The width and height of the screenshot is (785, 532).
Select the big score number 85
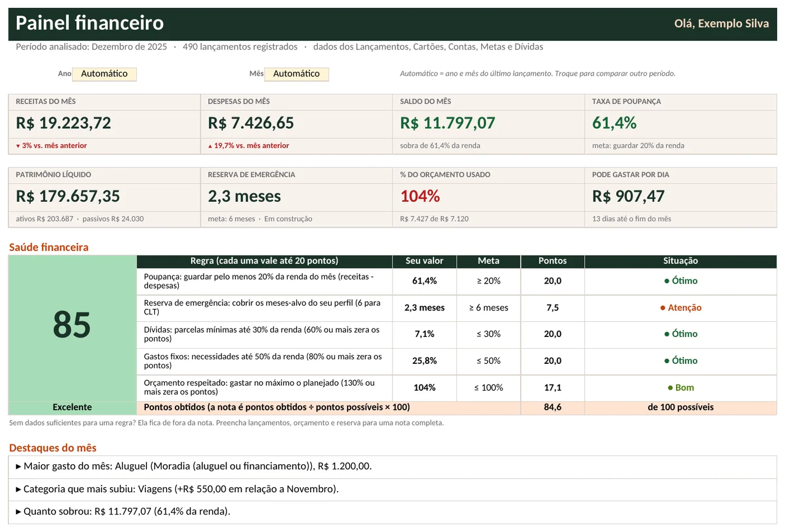click(72, 325)
